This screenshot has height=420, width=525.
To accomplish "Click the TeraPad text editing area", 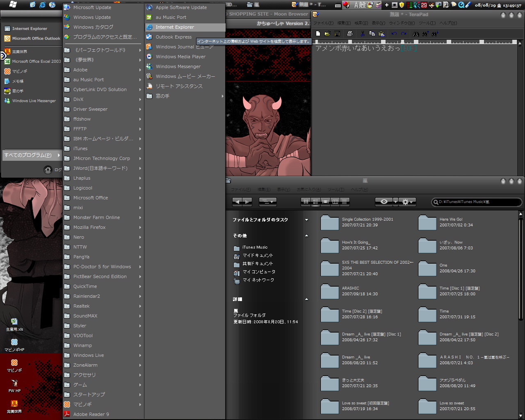I will (x=414, y=110).
